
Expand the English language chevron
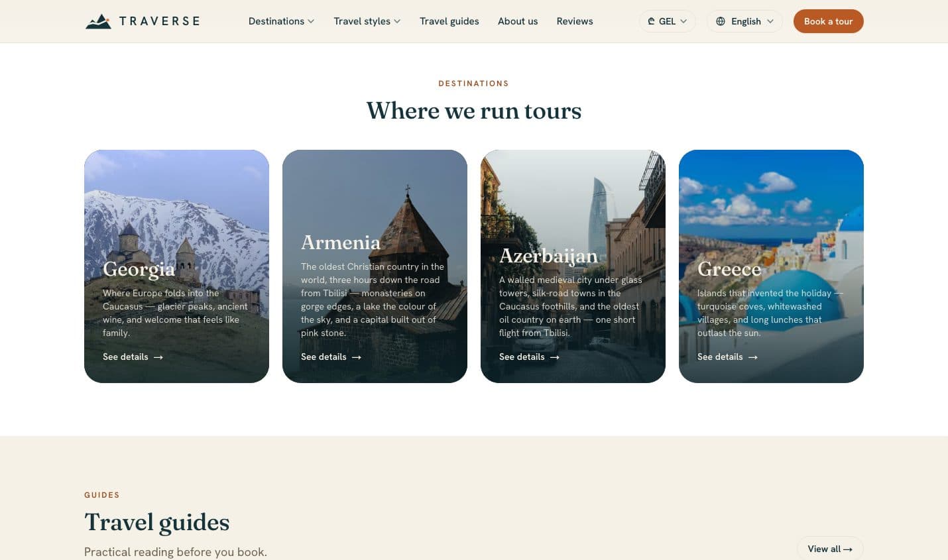pos(770,21)
